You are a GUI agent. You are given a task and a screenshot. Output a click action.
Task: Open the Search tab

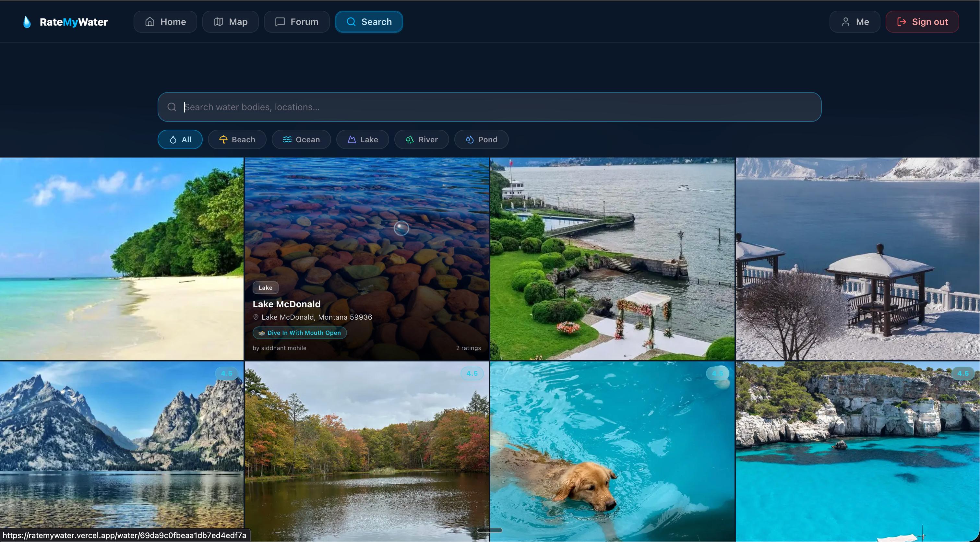pos(369,22)
